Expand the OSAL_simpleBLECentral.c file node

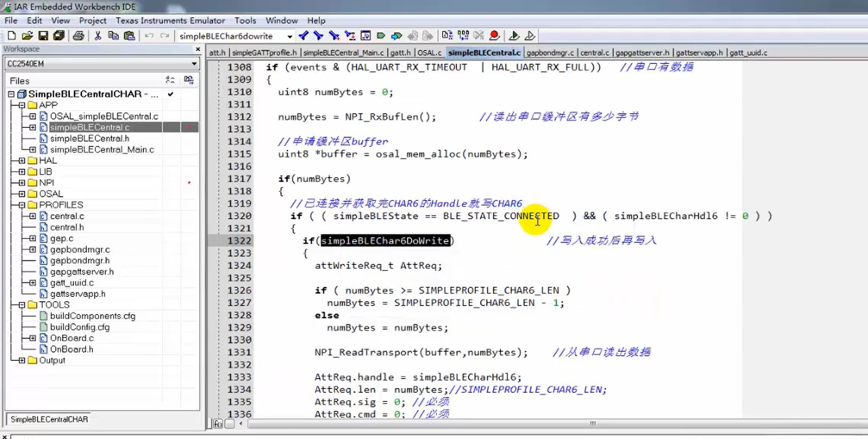(32, 116)
